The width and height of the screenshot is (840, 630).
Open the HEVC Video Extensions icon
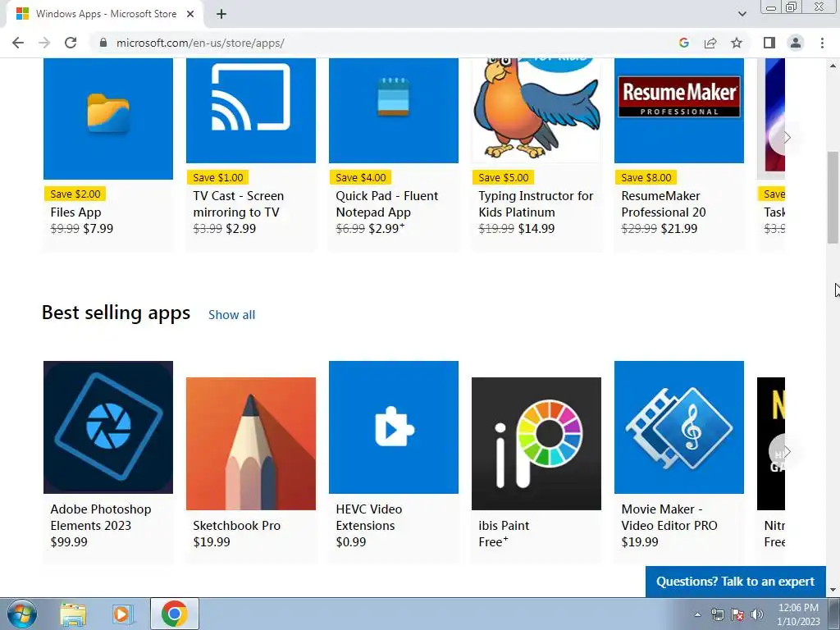click(394, 427)
